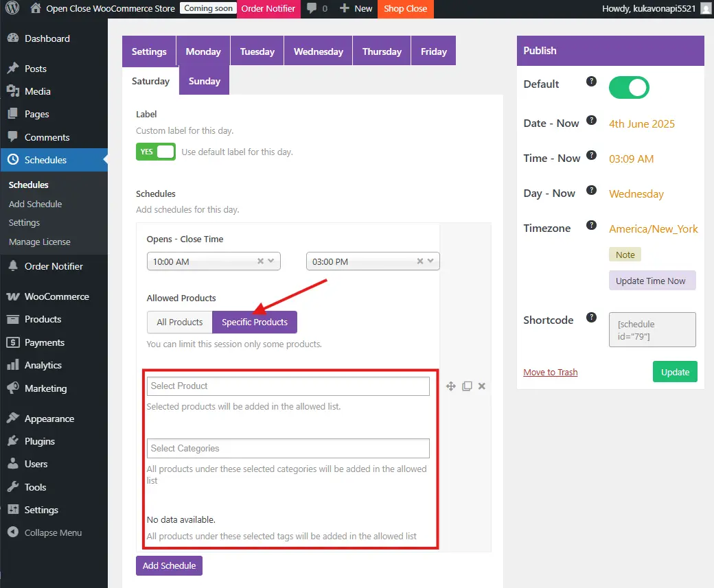Open user avatar in admin bar
714x588 pixels.
pos(705,9)
